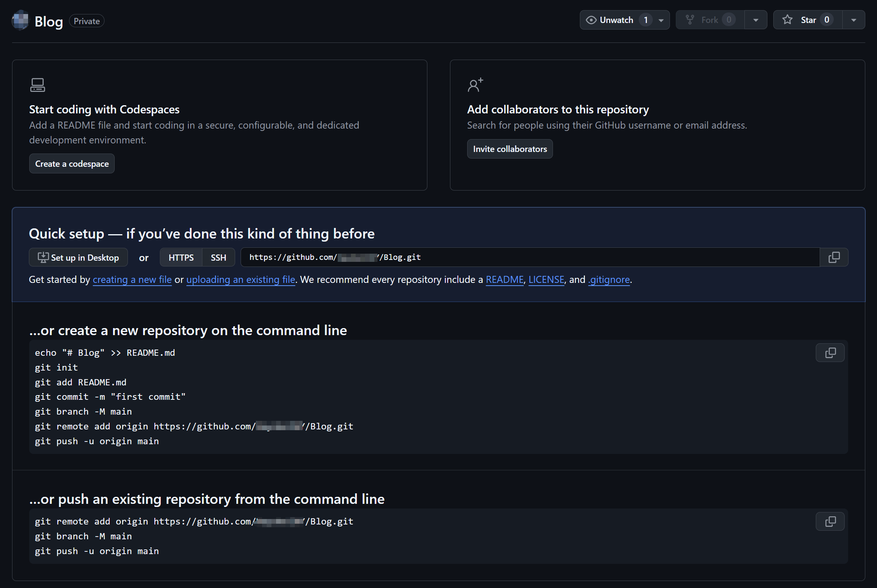
Task: Click the .gitignore link
Action: point(609,279)
